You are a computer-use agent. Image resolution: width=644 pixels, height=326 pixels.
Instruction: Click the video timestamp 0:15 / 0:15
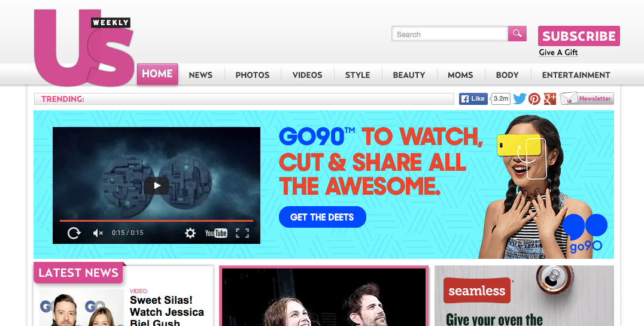[x=127, y=233]
